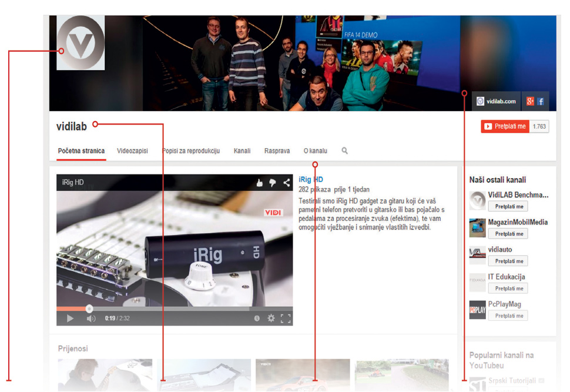Screen dimensions: 570x392
Task: Subscribe to MagazinMobilMedia channel
Action: click(509, 234)
